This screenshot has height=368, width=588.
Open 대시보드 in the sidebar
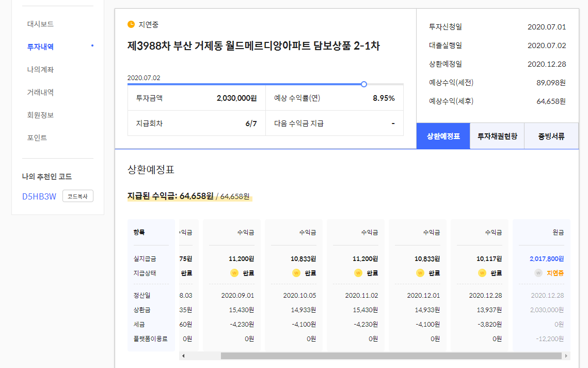click(40, 24)
